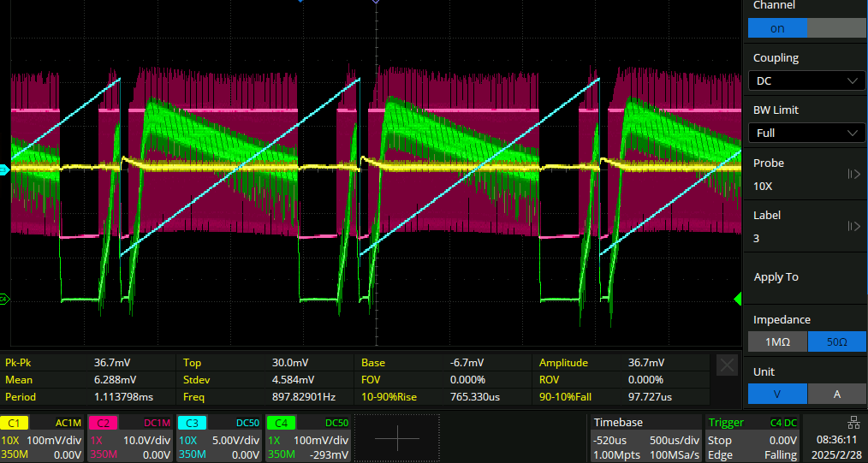Open the Timebase settings box

coord(645,438)
